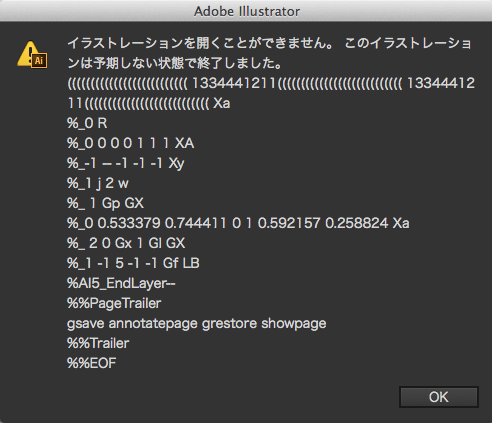This screenshot has height=423, width=492.
Task: Click the line with 0.533379 0.744411 values
Action: (x=238, y=223)
